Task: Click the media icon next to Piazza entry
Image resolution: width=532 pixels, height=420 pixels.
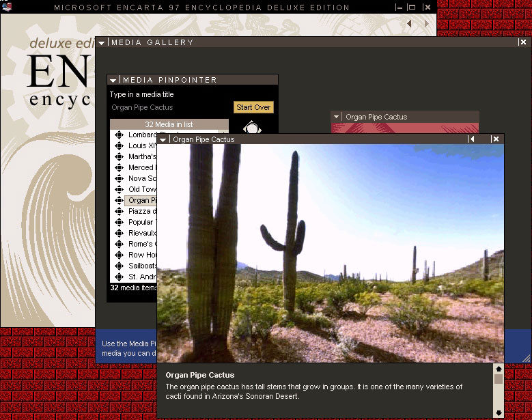Action: point(120,212)
